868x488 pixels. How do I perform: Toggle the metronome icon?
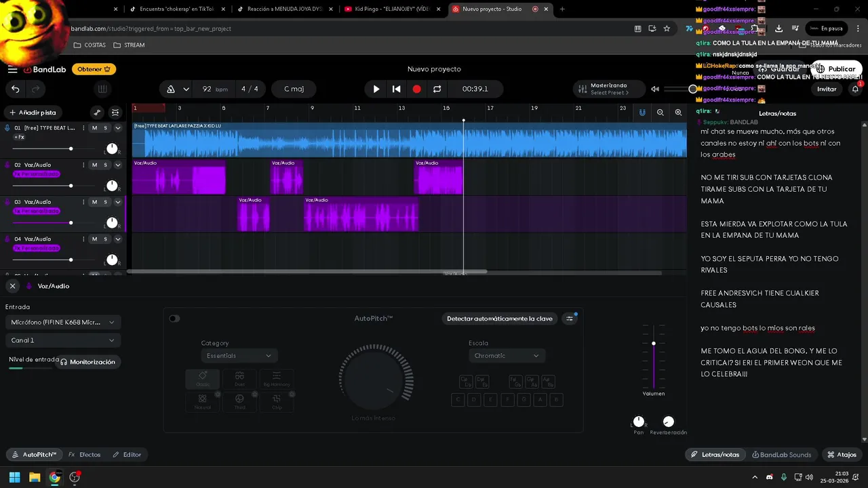171,89
